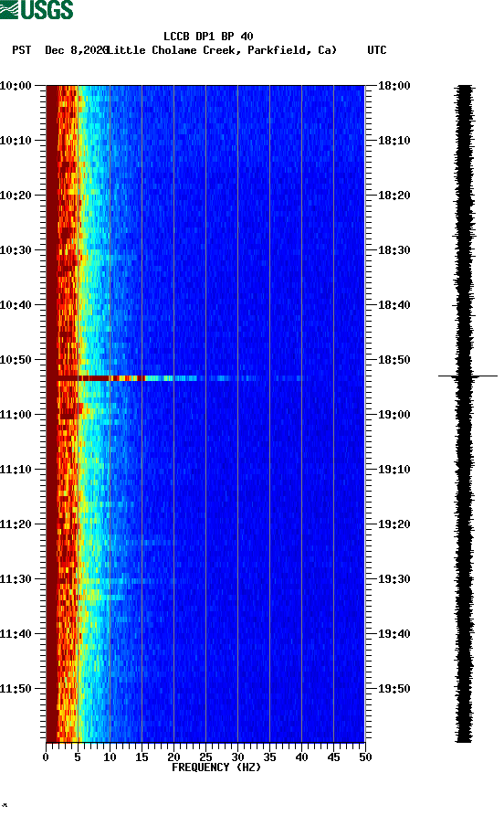Screen dimensions: 504x815
Task: Click the '11:20' PST time label
Action: [x=16, y=524]
